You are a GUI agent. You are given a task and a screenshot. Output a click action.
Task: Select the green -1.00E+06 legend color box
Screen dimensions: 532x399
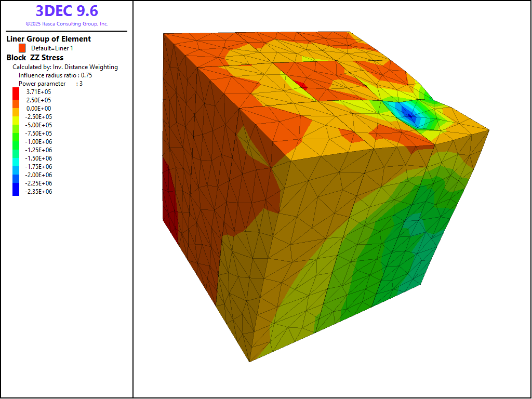tap(16, 141)
